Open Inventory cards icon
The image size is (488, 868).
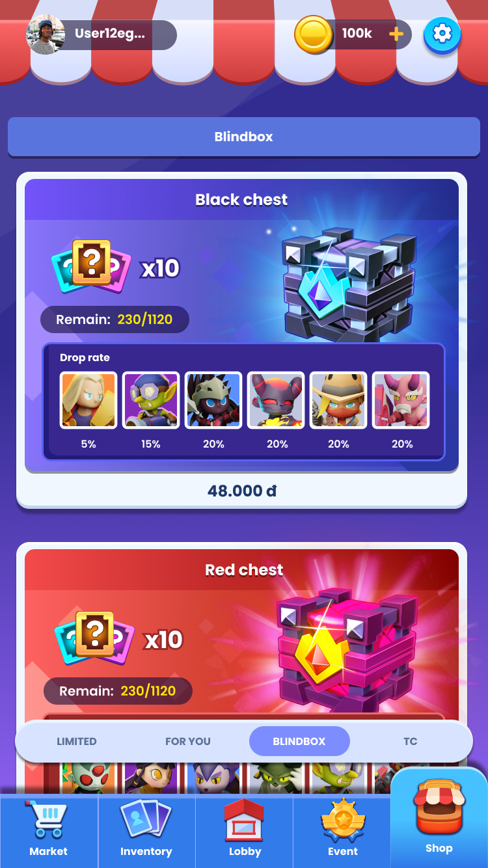pyautogui.click(x=146, y=820)
